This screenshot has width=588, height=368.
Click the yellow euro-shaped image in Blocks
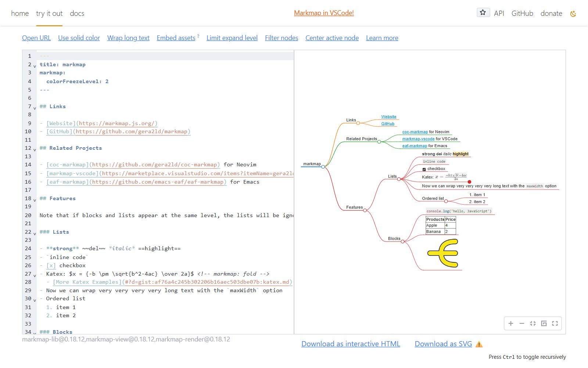point(443,253)
